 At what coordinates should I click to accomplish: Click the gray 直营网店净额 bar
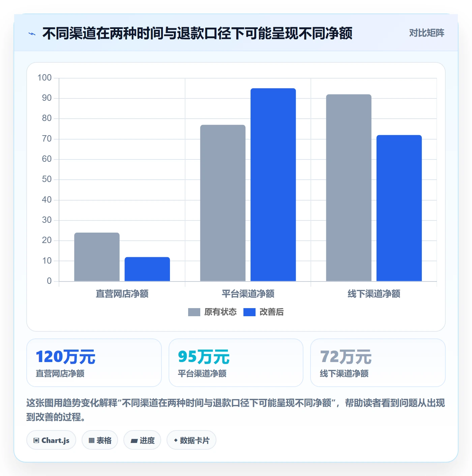[97, 257]
